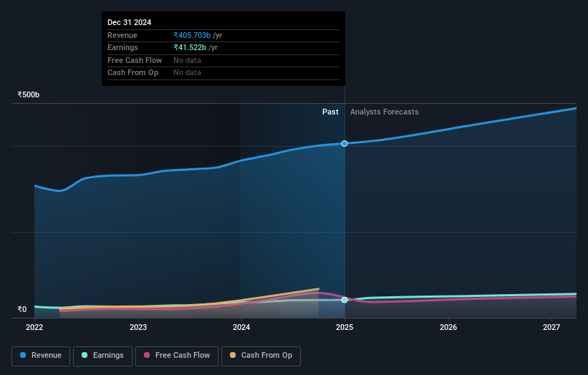Click the Analysts Forecasts label
Image resolution: width=588 pixels, height=375 pixels.
click(385, 112)
